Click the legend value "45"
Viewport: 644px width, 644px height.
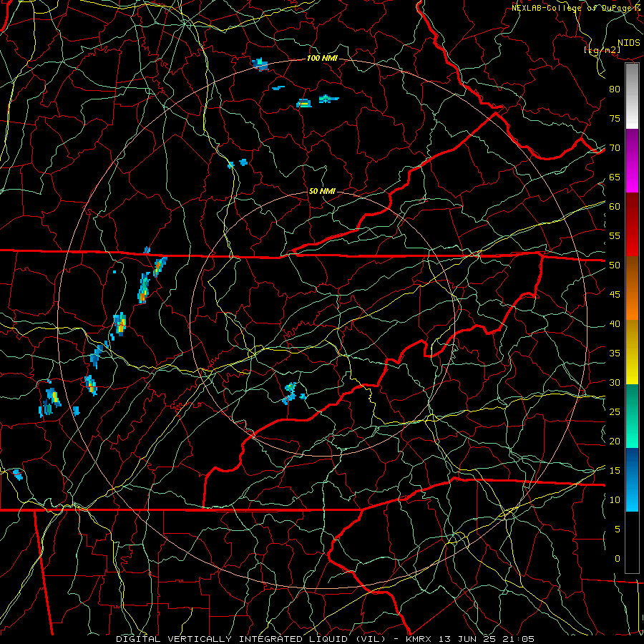pyautogui.click(x=615, y=295)
